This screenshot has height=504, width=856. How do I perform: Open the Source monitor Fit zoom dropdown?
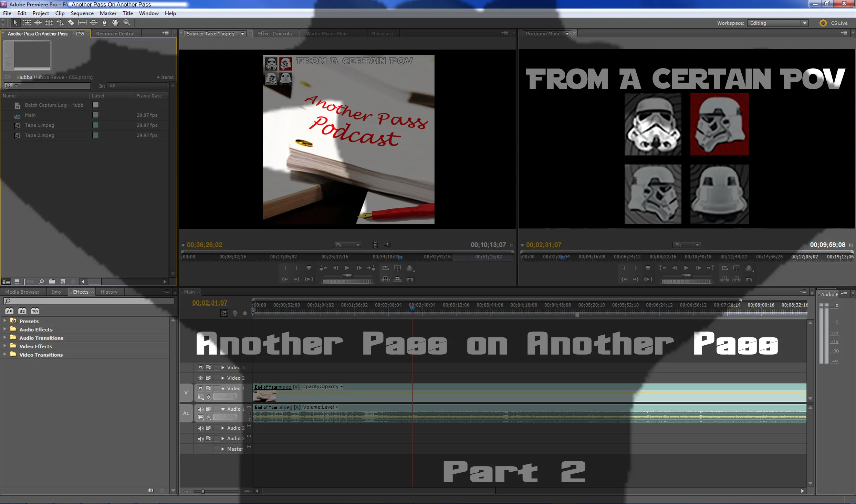tap(347, 245)
